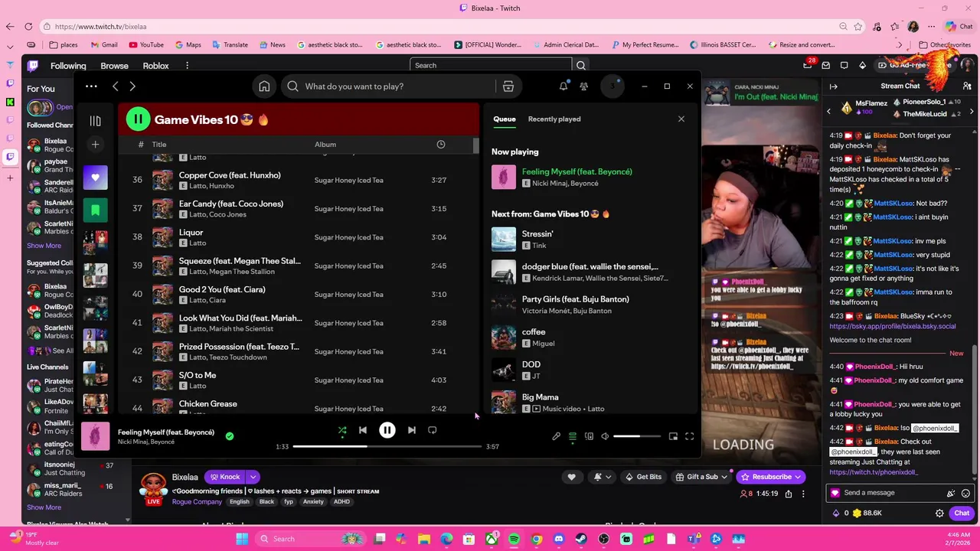Create a playlist with the plus icon
Image resolution: width=980 pixels, height=551 pixels.
(x=95, y=144)
